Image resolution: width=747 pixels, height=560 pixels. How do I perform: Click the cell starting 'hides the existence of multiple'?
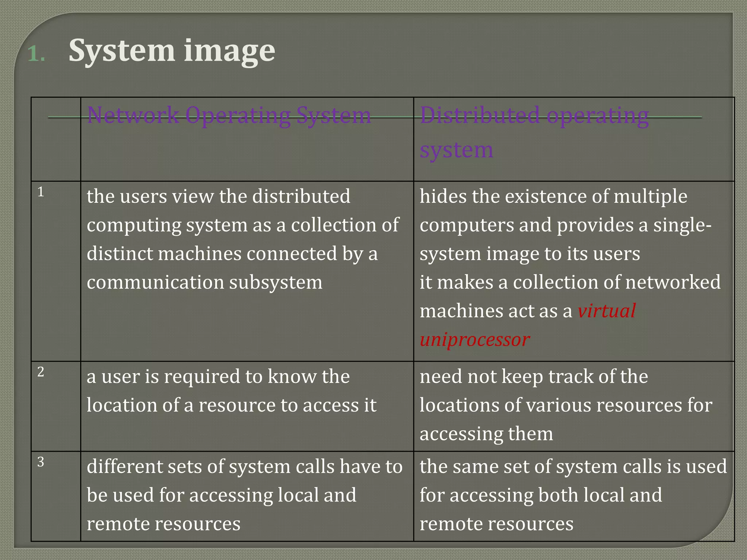click(x=574, y=271)
